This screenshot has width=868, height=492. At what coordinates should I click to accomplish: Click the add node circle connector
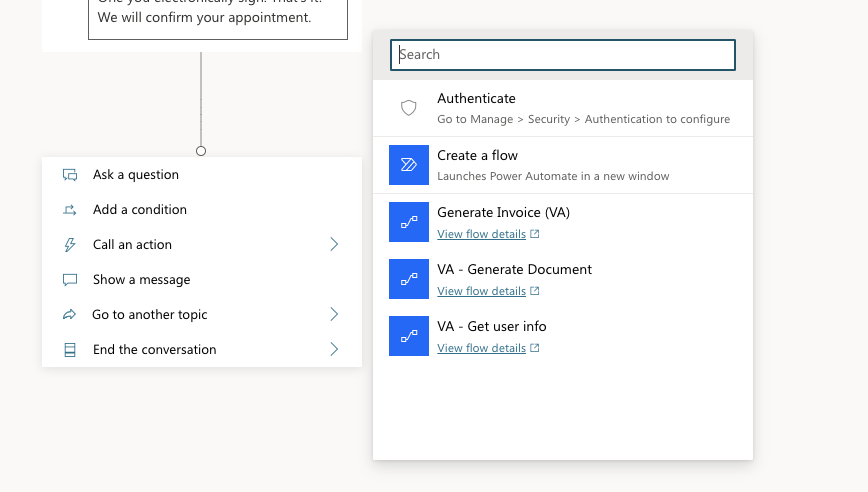pos(201,151)
